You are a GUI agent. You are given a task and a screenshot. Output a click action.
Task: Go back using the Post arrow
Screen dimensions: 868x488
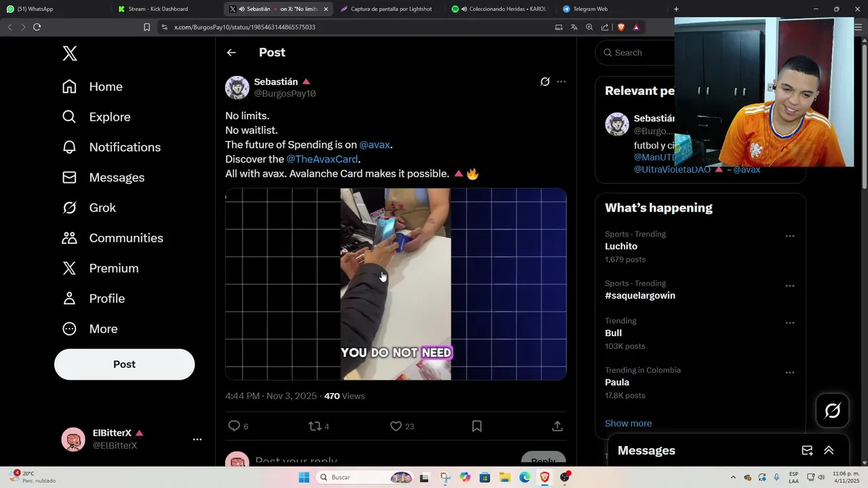[231, 53]
